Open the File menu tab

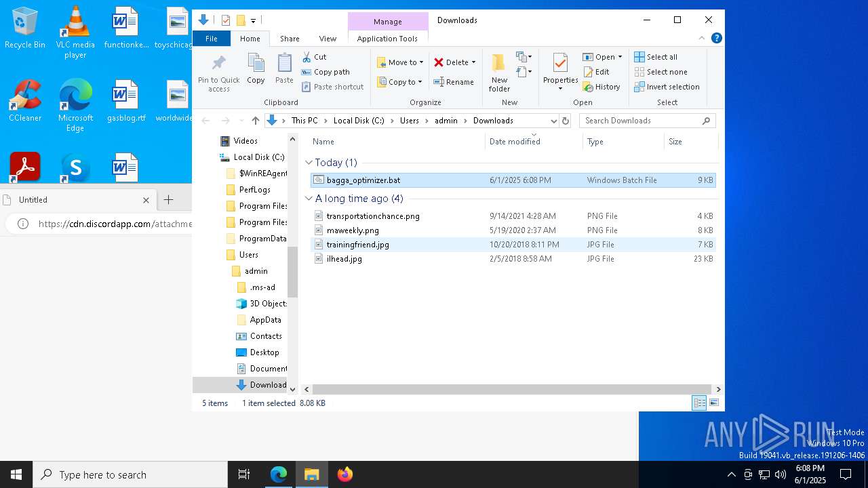click(x=212, y=39)
